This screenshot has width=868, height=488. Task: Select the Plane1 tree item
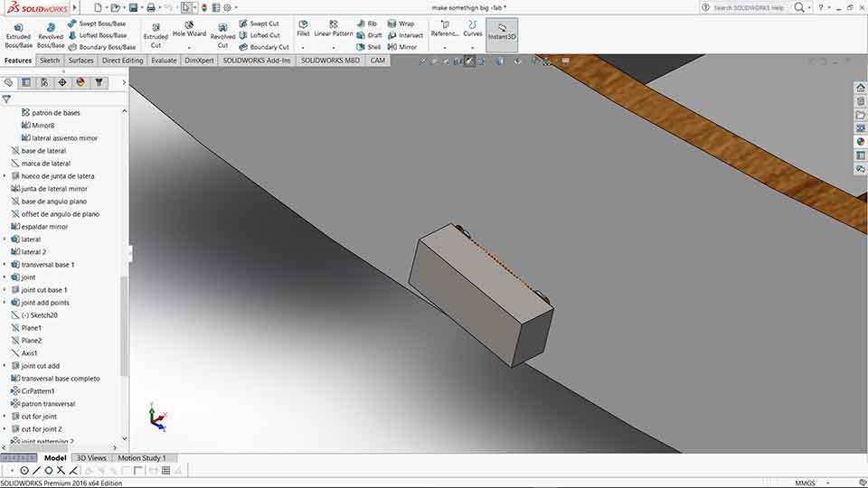(31, 328)
